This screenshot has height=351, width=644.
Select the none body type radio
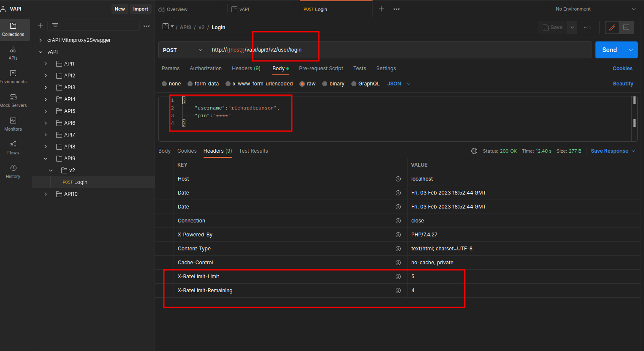pos(164,84)
